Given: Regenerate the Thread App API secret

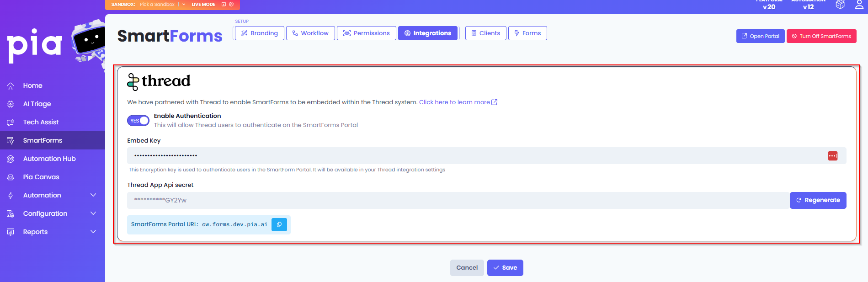Looking at the screenshot, I should pos(818,200).
